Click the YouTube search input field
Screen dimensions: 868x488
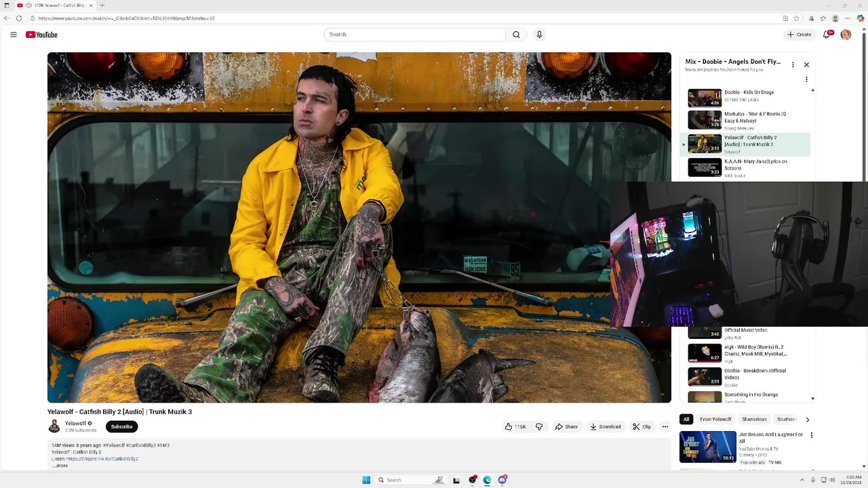pos(415,35)
